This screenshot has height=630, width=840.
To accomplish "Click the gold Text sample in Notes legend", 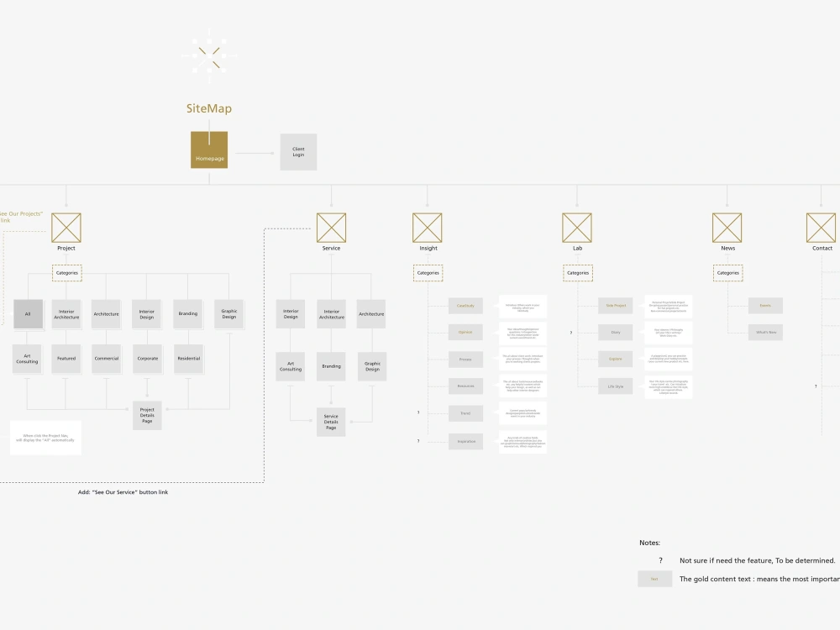I will [x=654, y=579].
